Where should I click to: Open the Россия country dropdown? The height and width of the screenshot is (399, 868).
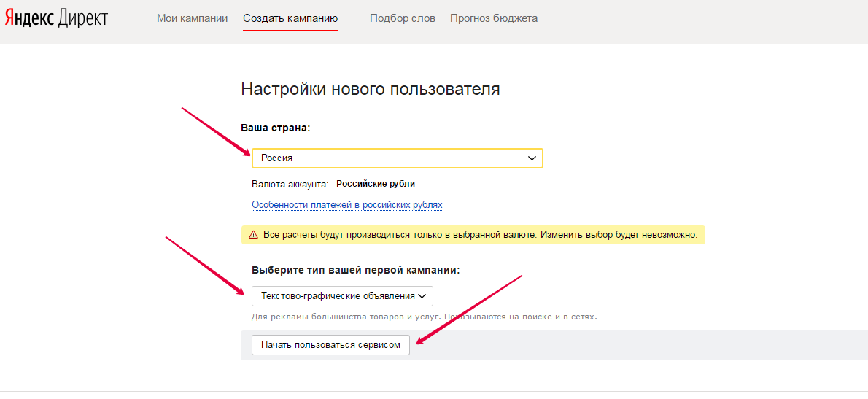coord(398,158)
